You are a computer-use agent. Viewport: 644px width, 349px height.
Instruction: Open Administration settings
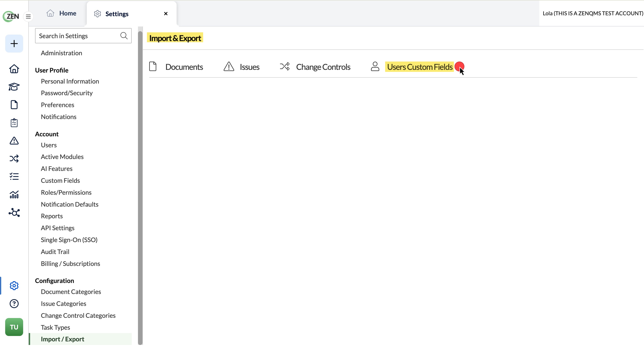62,53
